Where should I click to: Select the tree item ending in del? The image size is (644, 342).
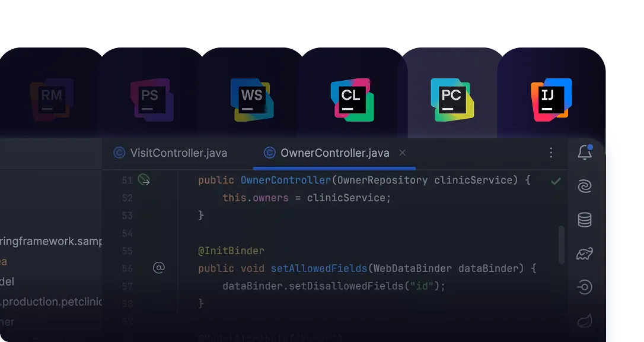(7, 281)
